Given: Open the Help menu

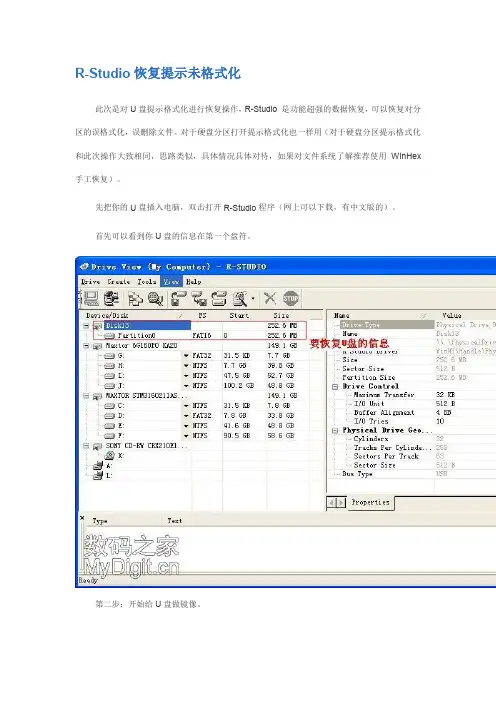Looking at the screenshot, I should (193, 282).
